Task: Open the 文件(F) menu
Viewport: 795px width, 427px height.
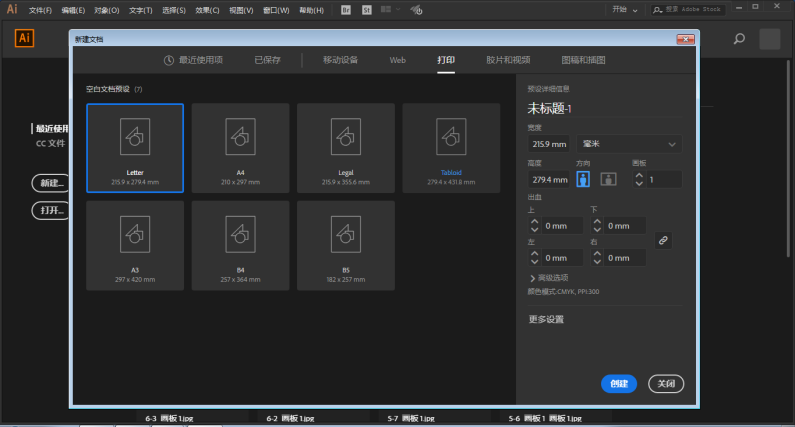Action: 41,10
